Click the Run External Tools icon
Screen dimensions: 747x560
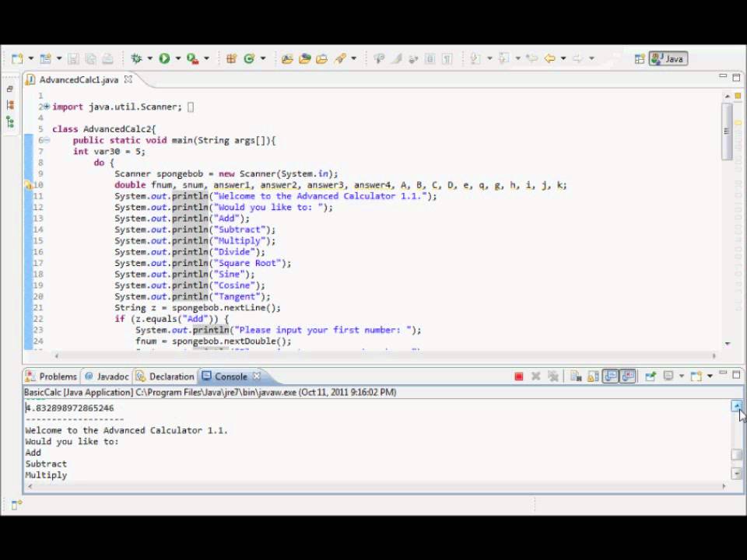point(192,58)
